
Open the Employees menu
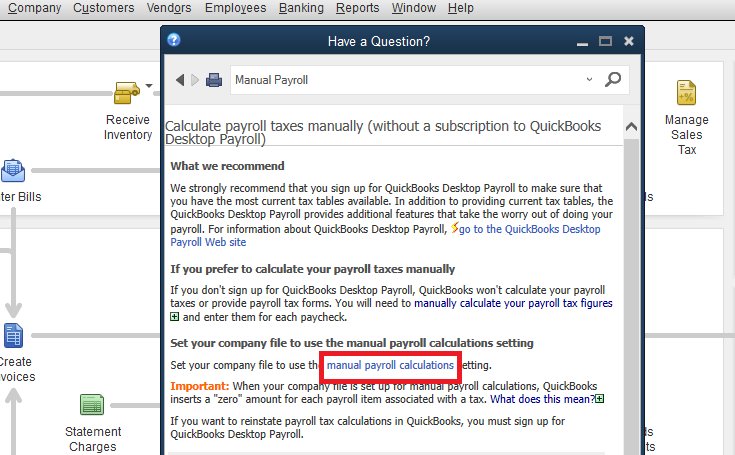[235, 8]
